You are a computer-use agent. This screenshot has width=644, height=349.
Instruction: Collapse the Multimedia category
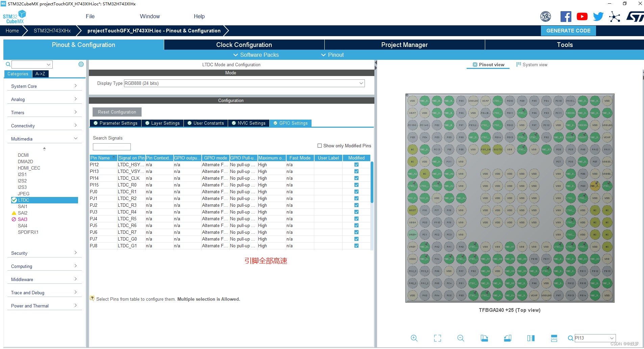(x=44, y=139)
